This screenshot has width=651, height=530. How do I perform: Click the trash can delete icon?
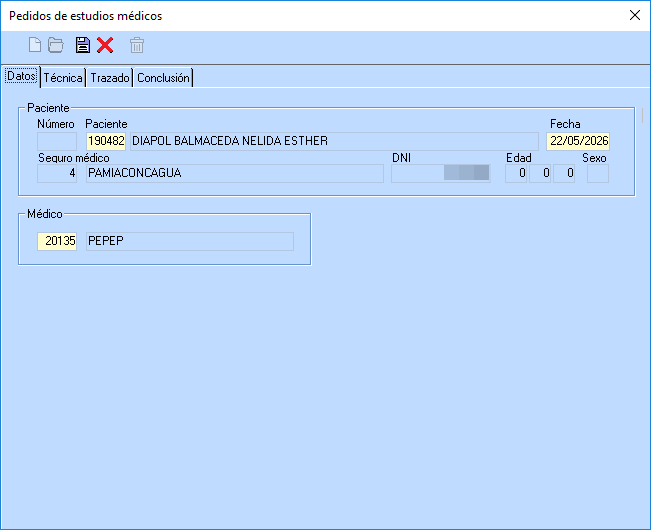coord(137,45)
